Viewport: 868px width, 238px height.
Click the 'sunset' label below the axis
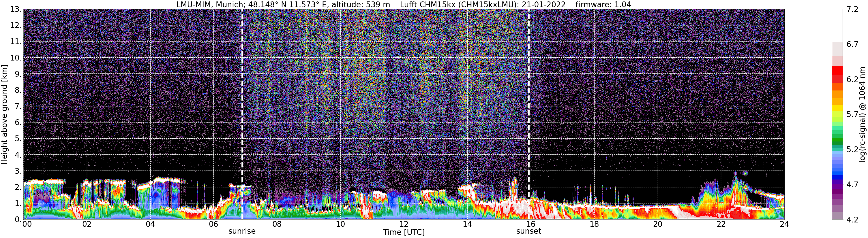point(529,231)
